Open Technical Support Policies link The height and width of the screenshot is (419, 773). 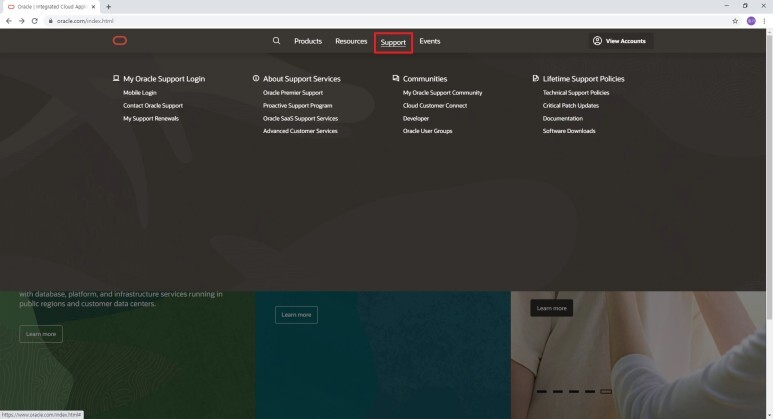(x=576, y=93)
